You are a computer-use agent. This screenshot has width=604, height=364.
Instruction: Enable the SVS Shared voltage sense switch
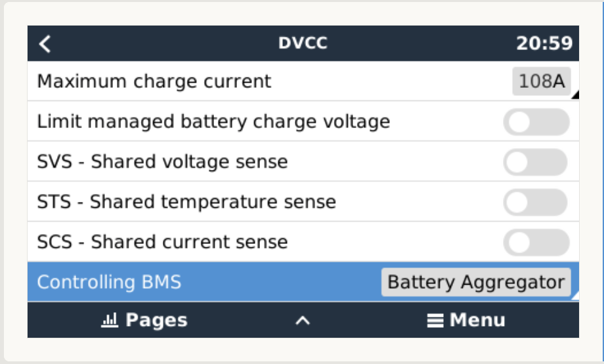tap(536, 162)
